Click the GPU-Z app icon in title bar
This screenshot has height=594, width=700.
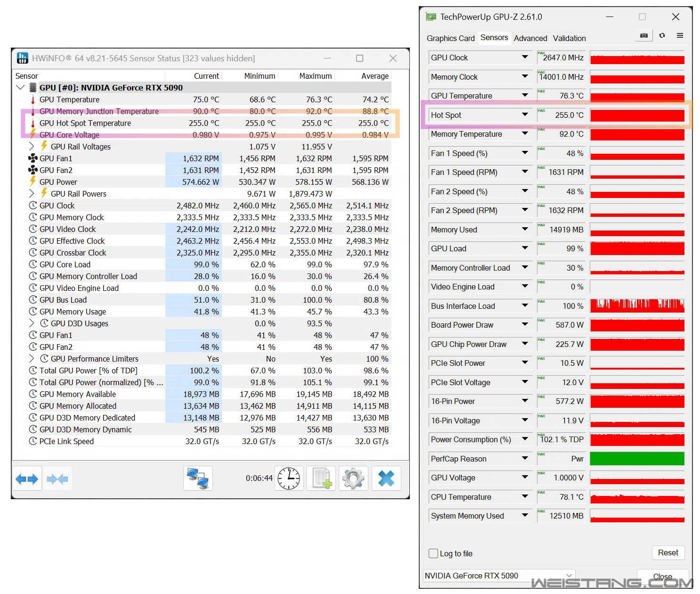click(x=431, y=17)
